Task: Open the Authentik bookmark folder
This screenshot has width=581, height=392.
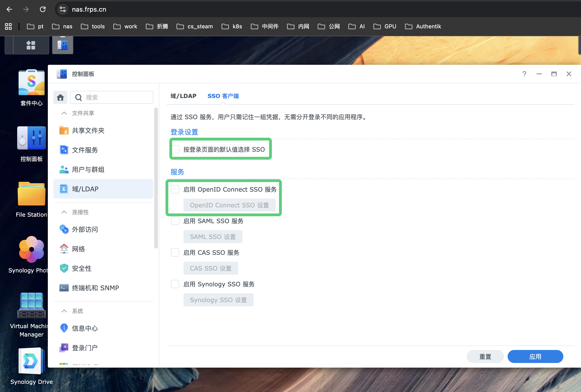Action: [x=423, y=26]
